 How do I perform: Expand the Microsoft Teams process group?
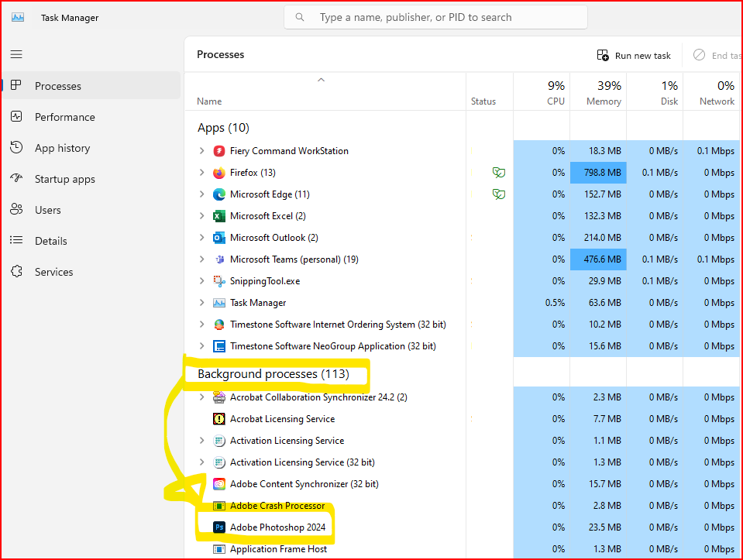coord(202,259)
